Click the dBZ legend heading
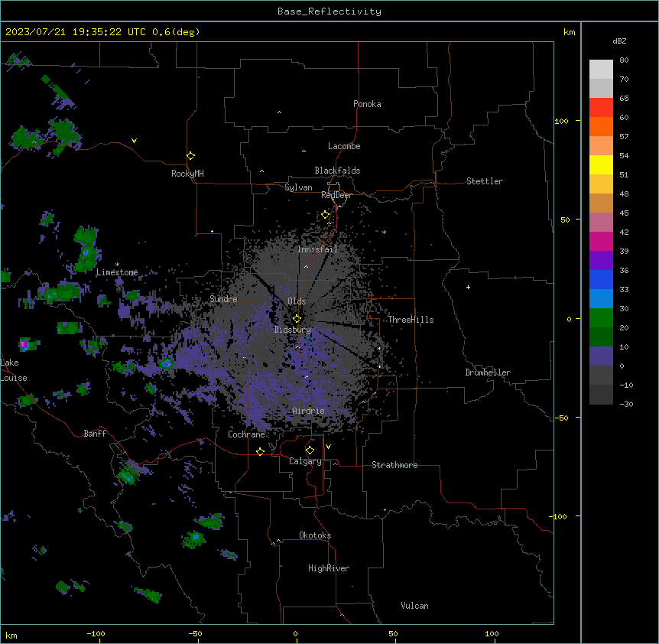The image size is (659, 644). click(619, 41)
